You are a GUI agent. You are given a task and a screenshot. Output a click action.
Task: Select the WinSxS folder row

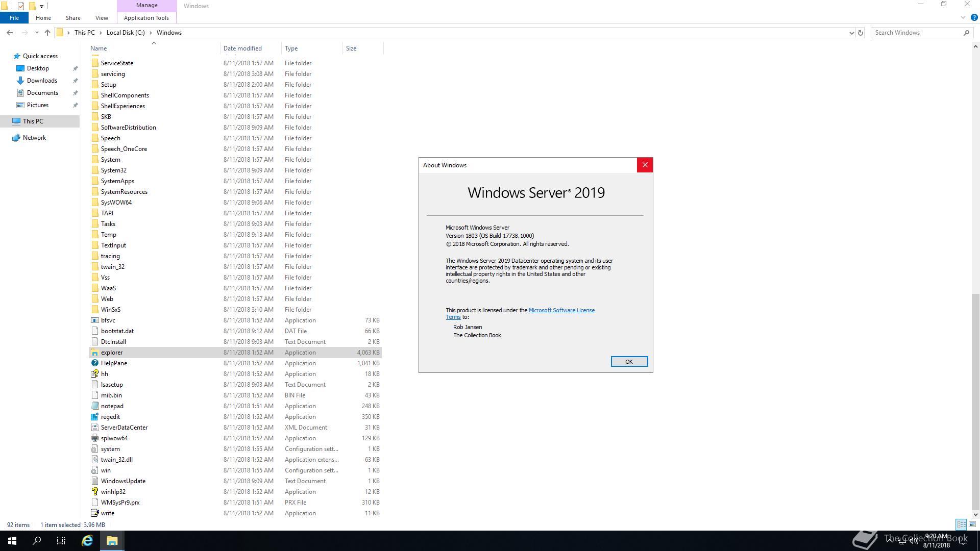coord(235,310)
